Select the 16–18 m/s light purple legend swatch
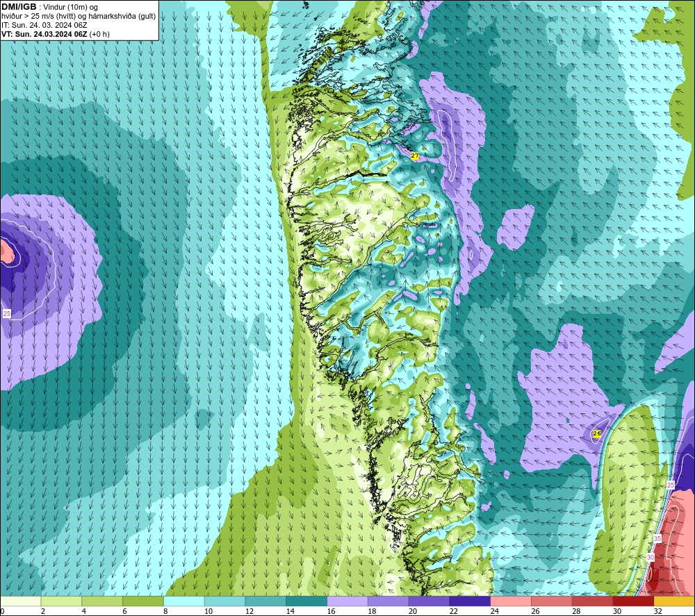Viewport: 695px width, 616px height. [x=347, y=601]
